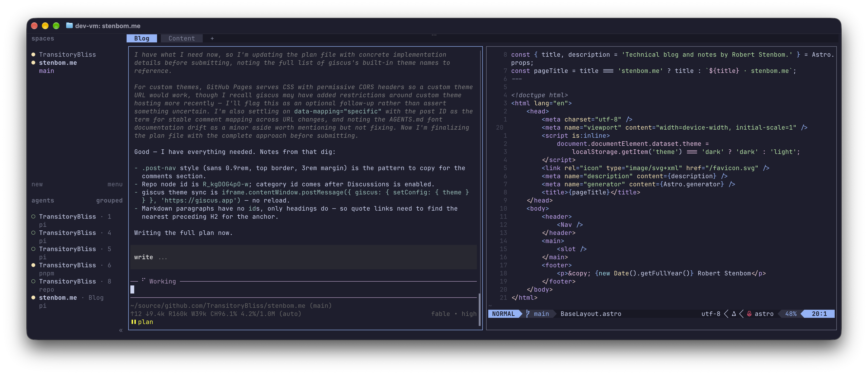Toggle the grouped agents view
Screen dimensions: 868x375
click(109, 201)
